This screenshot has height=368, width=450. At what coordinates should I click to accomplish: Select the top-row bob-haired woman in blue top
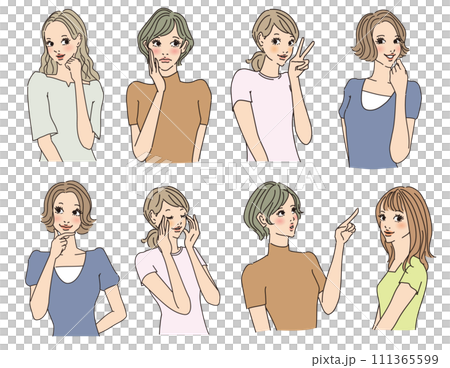coord(380,89)
